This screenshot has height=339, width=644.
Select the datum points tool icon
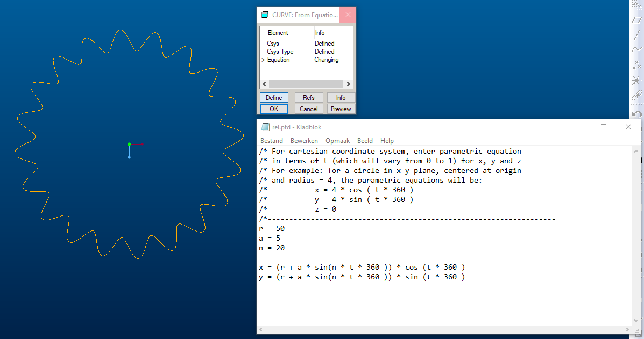636,65
